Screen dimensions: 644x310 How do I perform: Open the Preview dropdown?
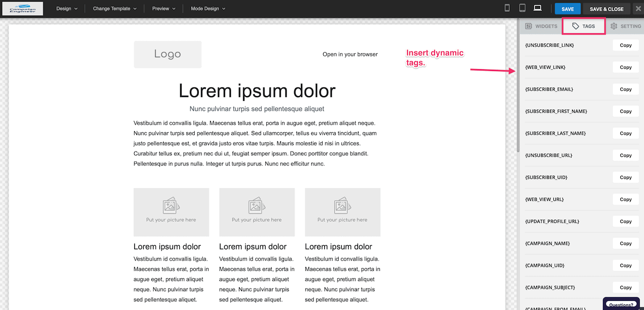coord(163,9)
